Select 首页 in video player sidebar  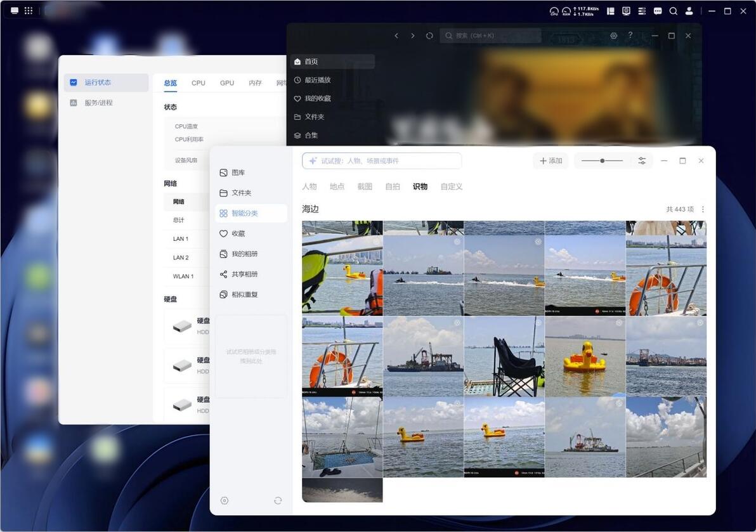333,62
